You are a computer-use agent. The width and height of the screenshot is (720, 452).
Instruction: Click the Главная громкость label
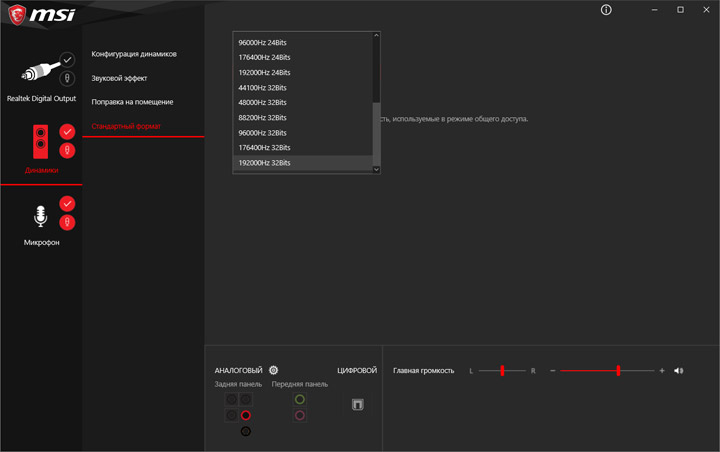click(x=423, y=371)
